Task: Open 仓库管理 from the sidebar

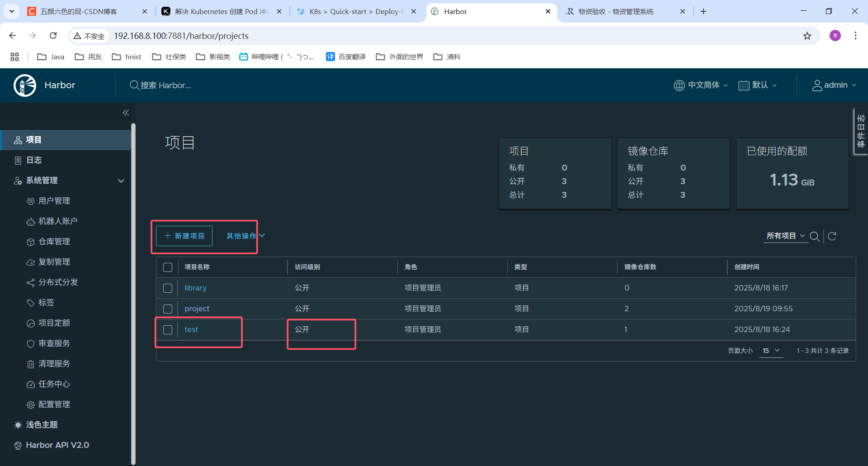Action: coord(31,241)
